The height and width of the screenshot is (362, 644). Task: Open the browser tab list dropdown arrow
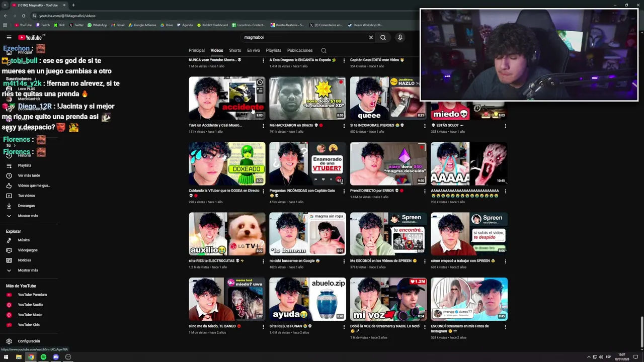tap(4, 5)
